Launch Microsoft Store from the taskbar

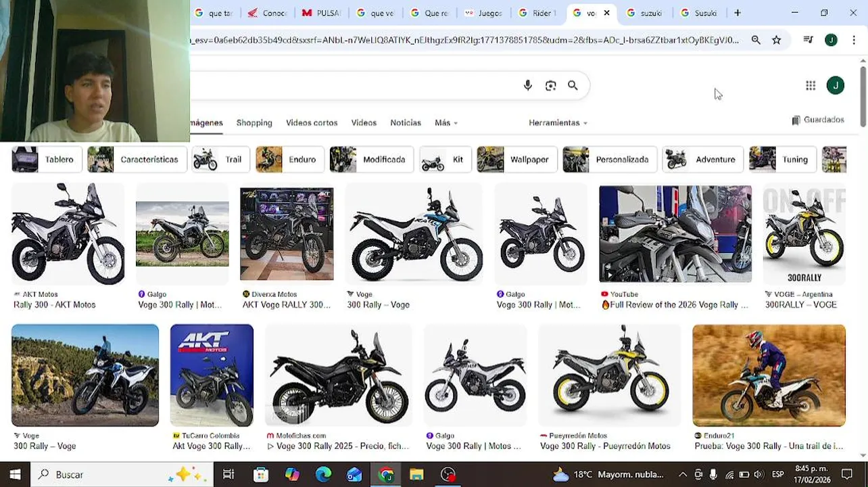(260, 475)
